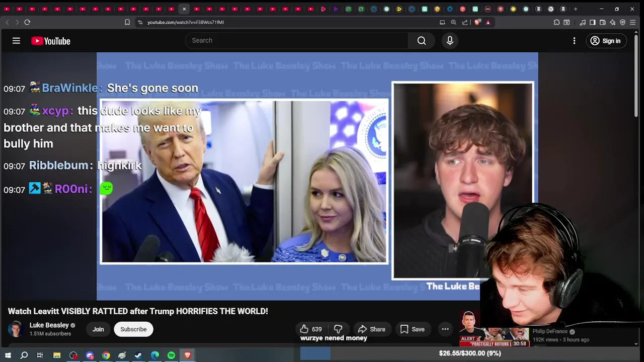
Task: Open the YouTube guide hamburger menu
Action: pos(16,41)
